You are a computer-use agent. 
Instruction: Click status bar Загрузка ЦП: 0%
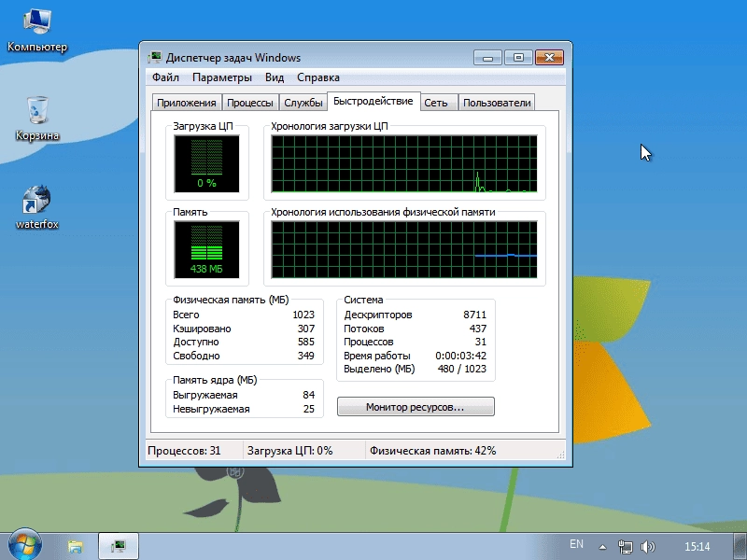[x=289, y=451]
